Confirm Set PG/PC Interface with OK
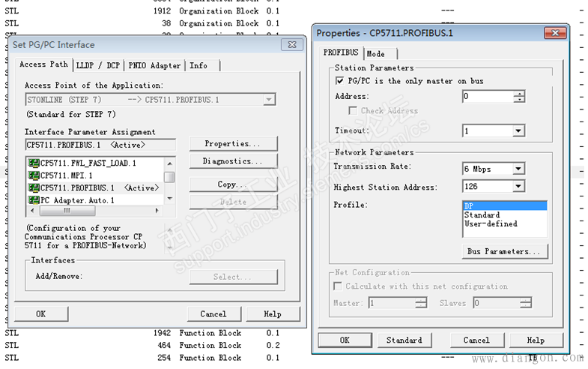This screenshot has height=369, width=588. click(41, 313)
